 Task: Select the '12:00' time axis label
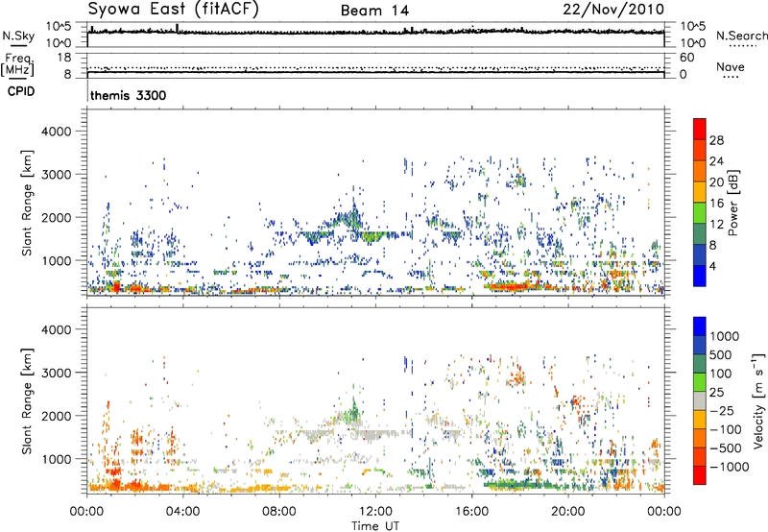point(375,512)
